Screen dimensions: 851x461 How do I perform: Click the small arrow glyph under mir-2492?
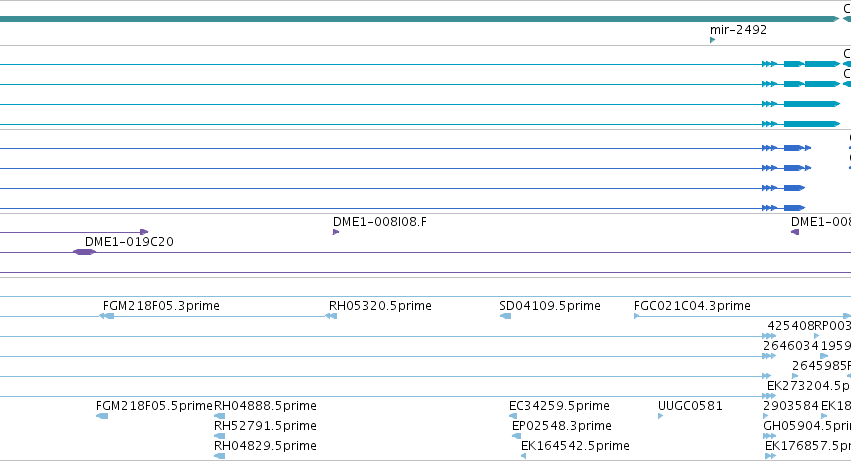tap(713, 40)
